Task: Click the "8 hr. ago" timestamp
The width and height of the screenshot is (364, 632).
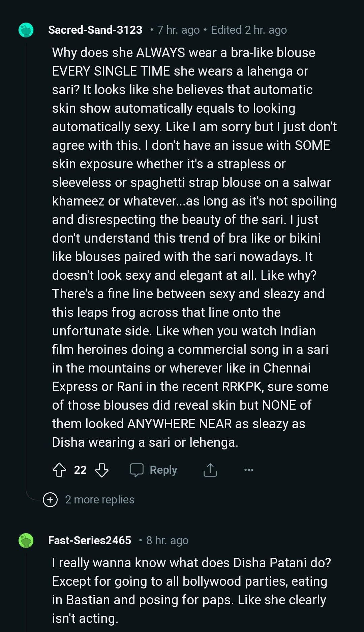Action: click(x=167, y=541)
